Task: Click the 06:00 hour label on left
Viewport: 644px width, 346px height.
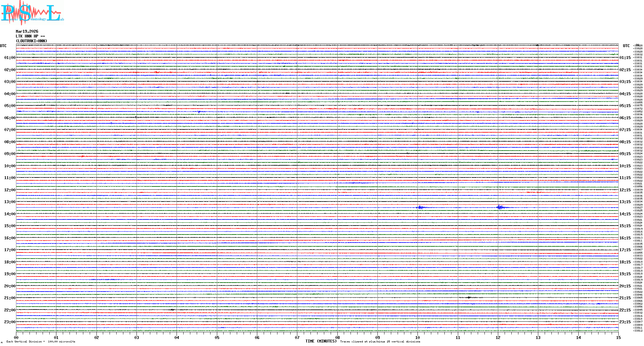Action: coord(10,118)
